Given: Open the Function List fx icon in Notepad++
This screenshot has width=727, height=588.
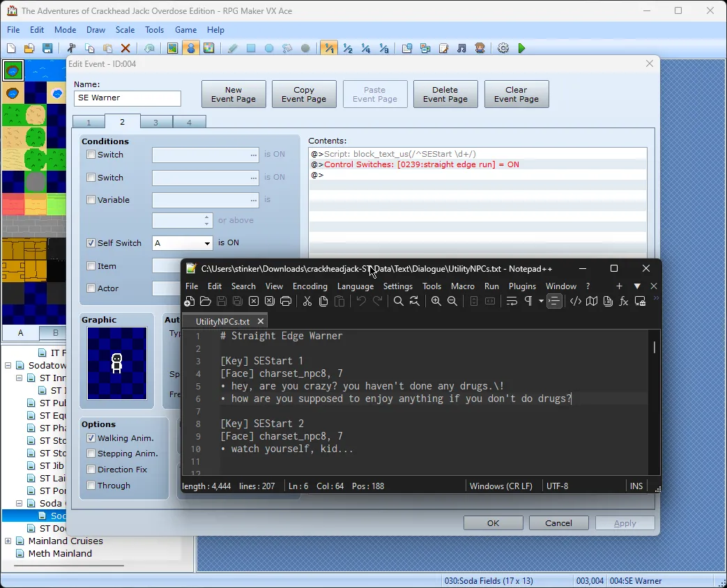Looking at the screenshot, I should coord(624,301).
